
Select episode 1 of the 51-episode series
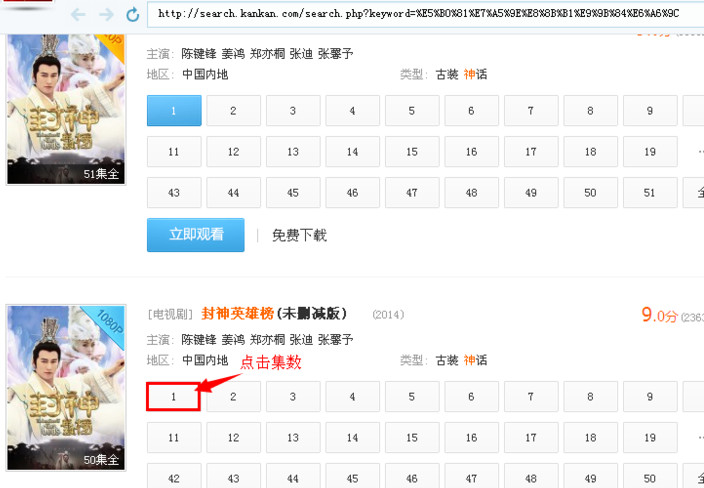174,110
